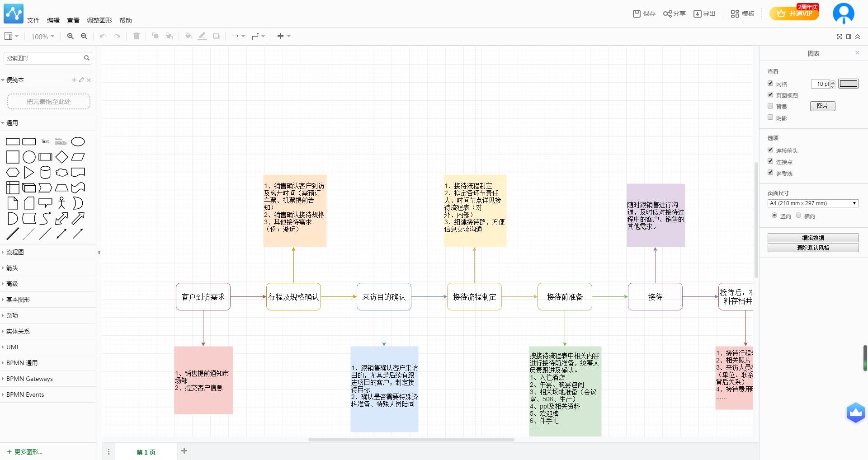Screen dimensions: 868x460
Task: Open the insert plus dropdown
Action: coord(284,36)
